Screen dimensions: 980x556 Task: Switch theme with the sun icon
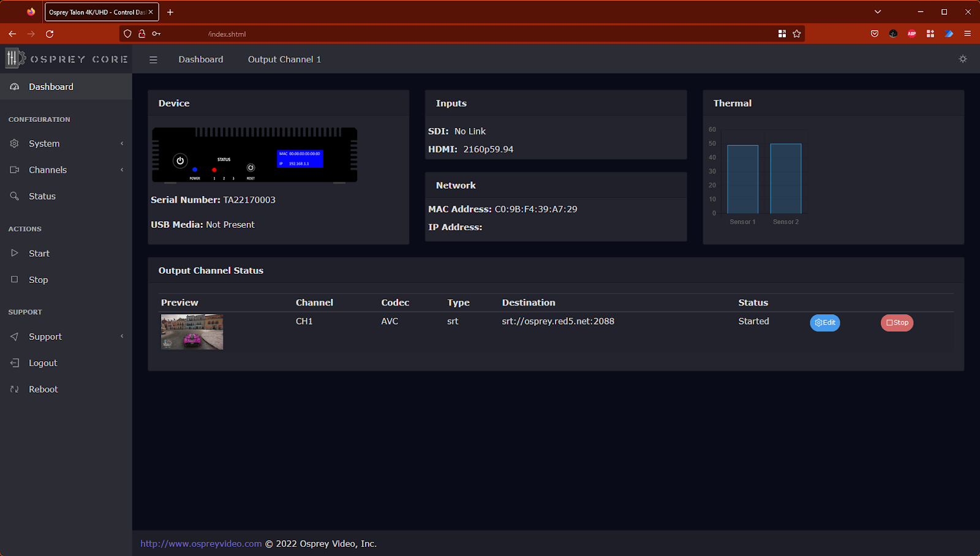(963, 59)
